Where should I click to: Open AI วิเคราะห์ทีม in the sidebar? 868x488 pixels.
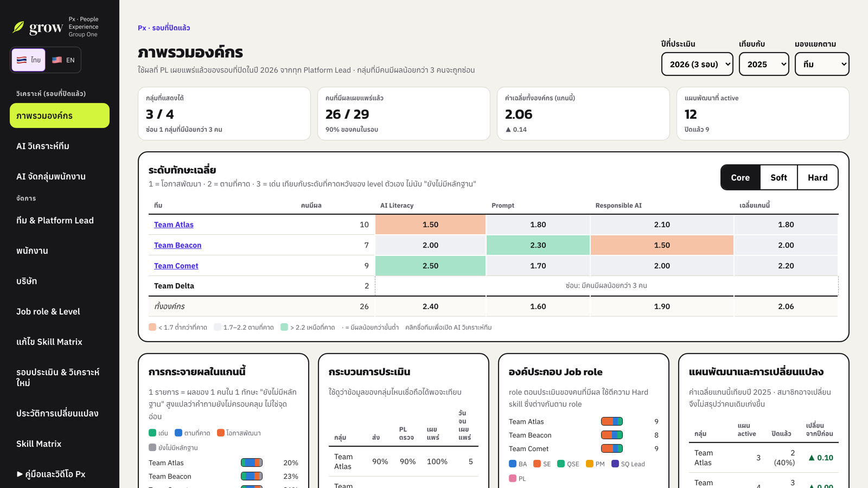[60, 146]
